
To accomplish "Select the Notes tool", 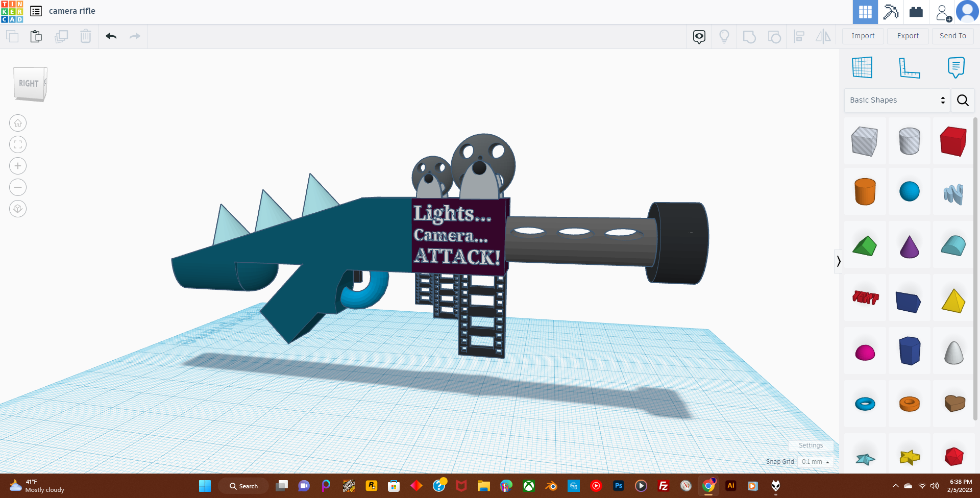I will coord(956,67).
